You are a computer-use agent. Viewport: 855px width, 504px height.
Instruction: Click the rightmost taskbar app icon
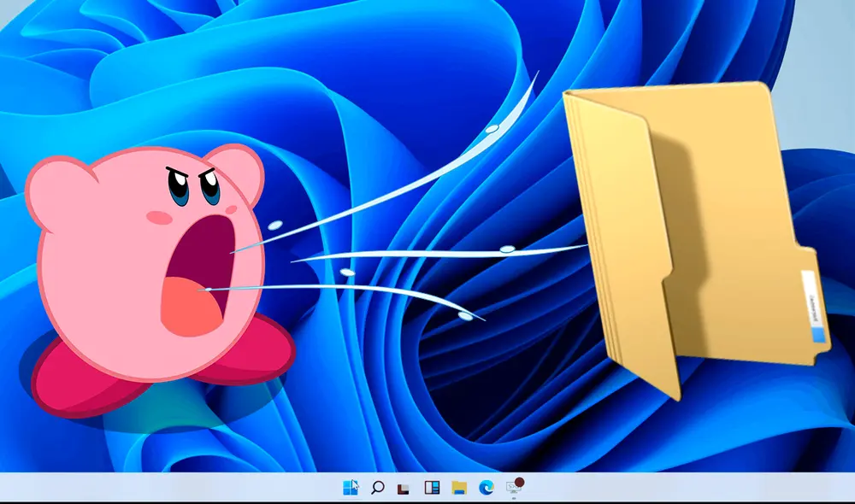[x=513, y=489]
